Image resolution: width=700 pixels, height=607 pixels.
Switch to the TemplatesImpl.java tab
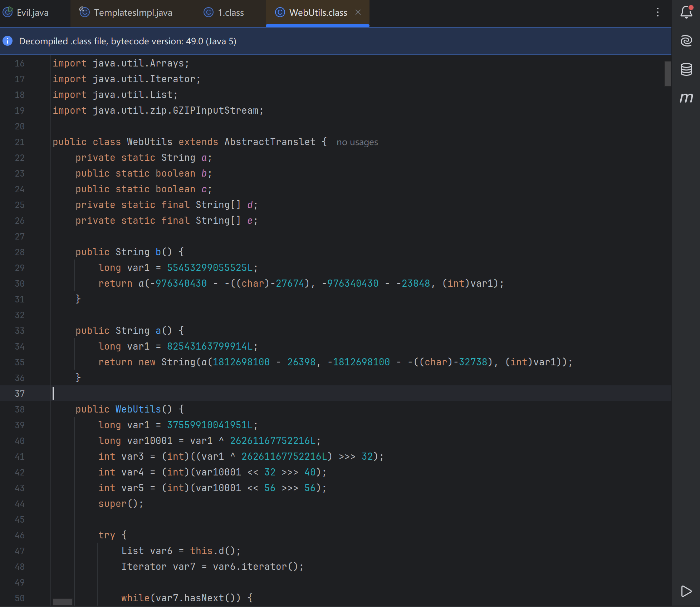click(x=132, y=13)
